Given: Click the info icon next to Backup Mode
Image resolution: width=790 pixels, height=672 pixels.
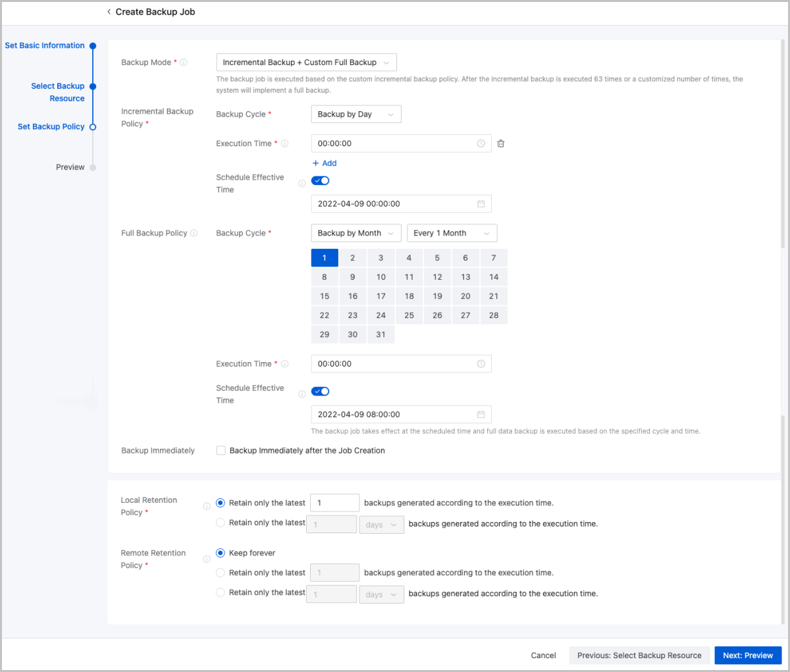Looking at the screenshot, I should pyautogui.click(x=184, y=63).
